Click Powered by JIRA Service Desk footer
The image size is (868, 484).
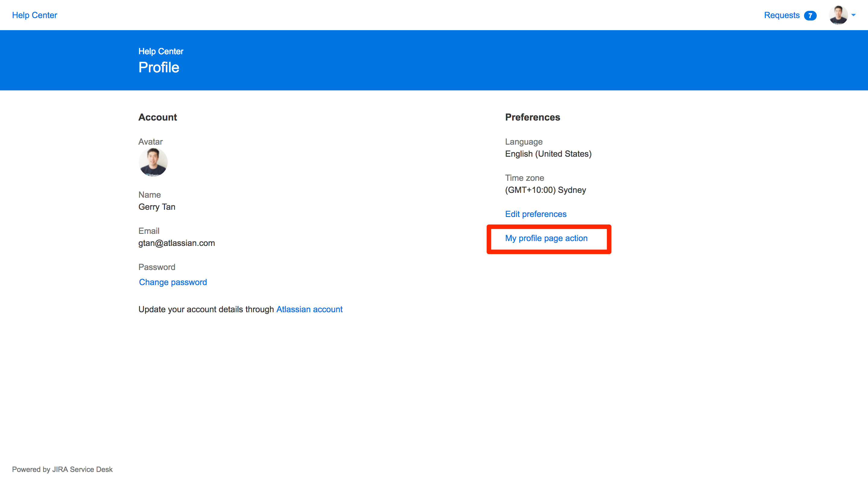(x=62, y=469)
